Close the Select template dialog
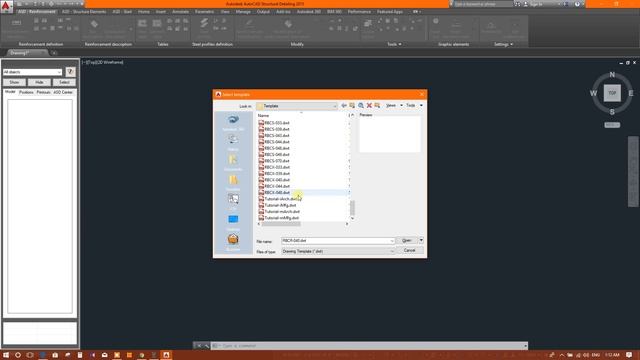Viewport: 640px width, 360px height. [x=422, y=94]
